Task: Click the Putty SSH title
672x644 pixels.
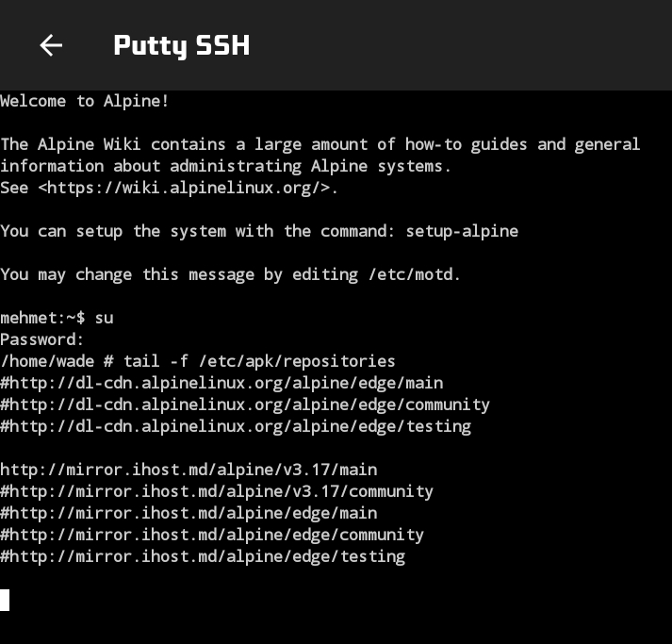Action: [x=181, y=45]
